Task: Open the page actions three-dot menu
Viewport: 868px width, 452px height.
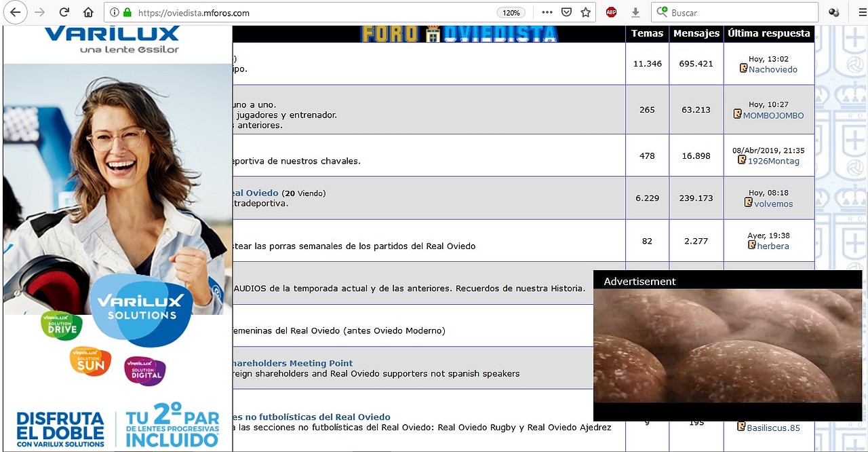Action: [x=547, y=12]
